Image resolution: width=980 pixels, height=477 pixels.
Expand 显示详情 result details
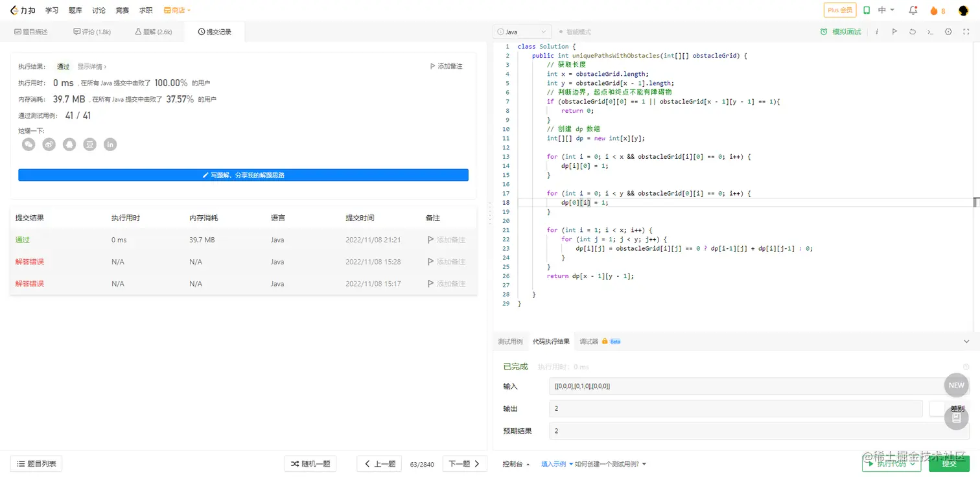point(92,66)
